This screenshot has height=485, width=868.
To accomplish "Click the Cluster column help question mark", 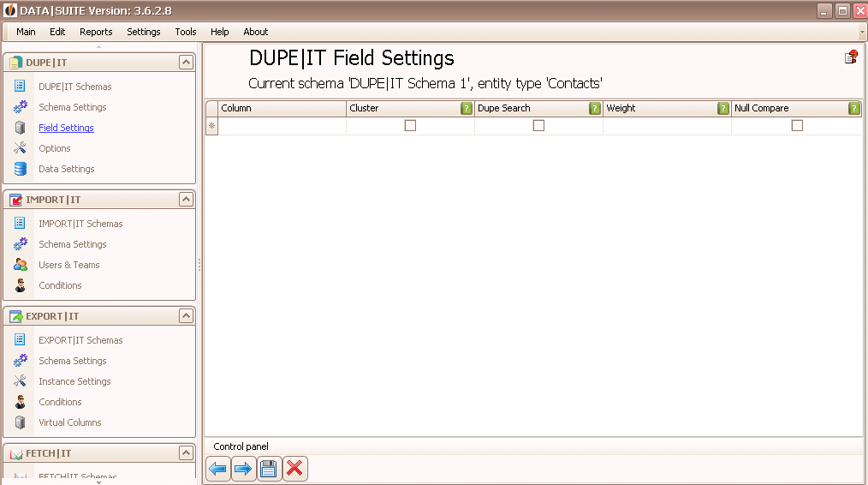I will click(467, 108).
